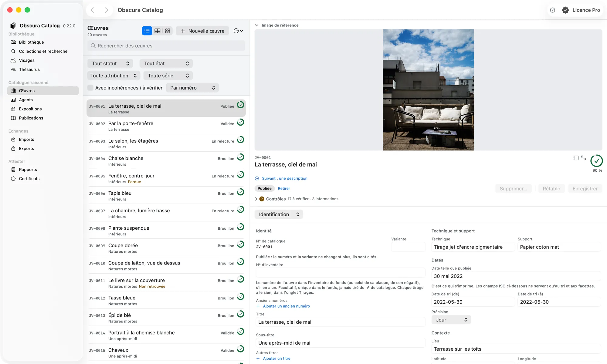The width and height of the screenshot is (607, 364).
Task: Enable 'Avec incohérences / à vérifier' checkbox
Action: [x=90, y=88]
